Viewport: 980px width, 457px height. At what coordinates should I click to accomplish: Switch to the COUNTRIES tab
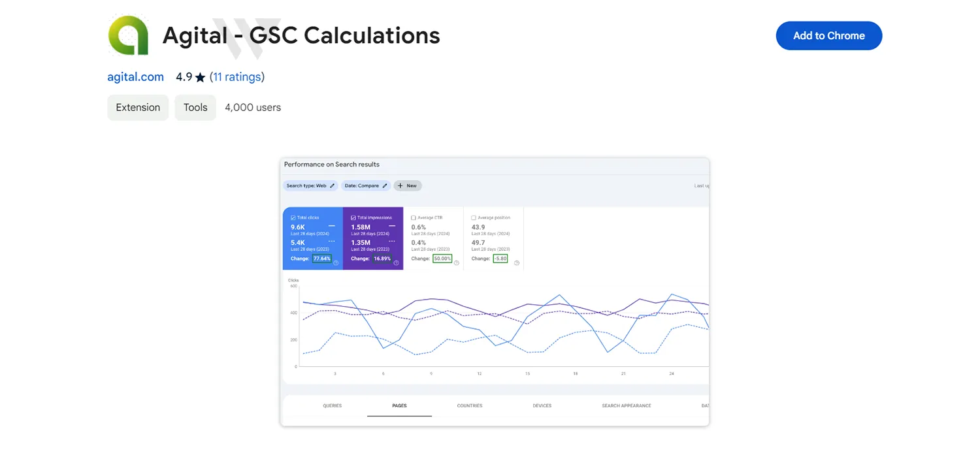pyautogui.click(x=470, y=405)
